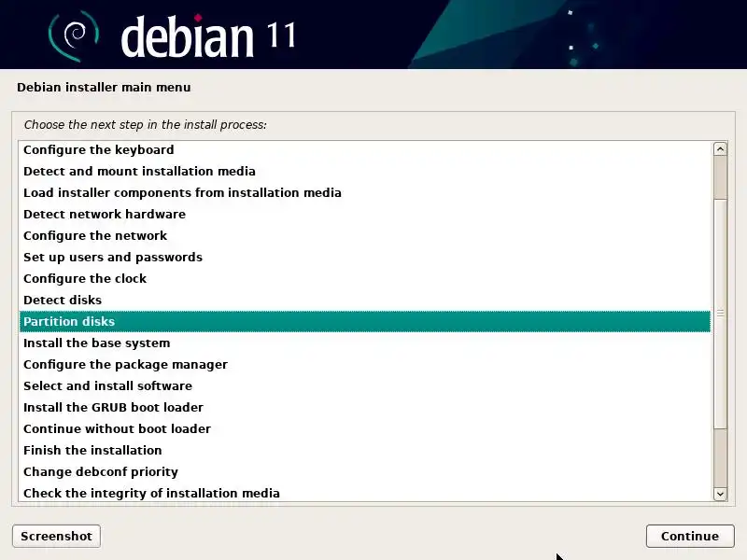Choose Select and install software
The height and width of the screenshot is (560, 747).
(365, 385)
